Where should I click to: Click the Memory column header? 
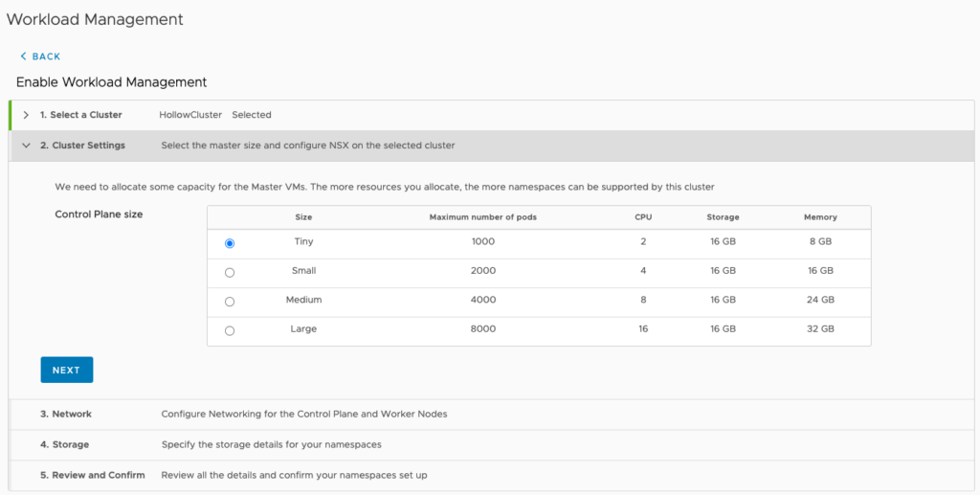click(x=820, y=217)
